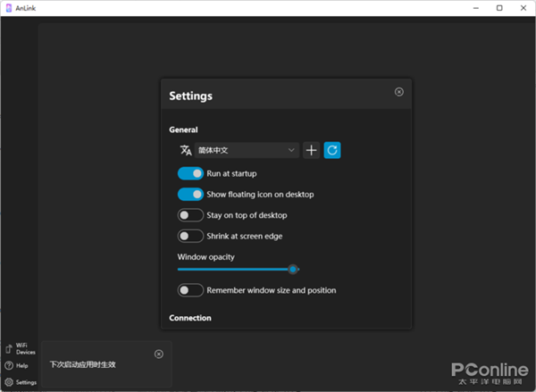The height and width of the screenshot is (392, 536).
Task: Maximize the AnLink window
Action: point(498,8)
